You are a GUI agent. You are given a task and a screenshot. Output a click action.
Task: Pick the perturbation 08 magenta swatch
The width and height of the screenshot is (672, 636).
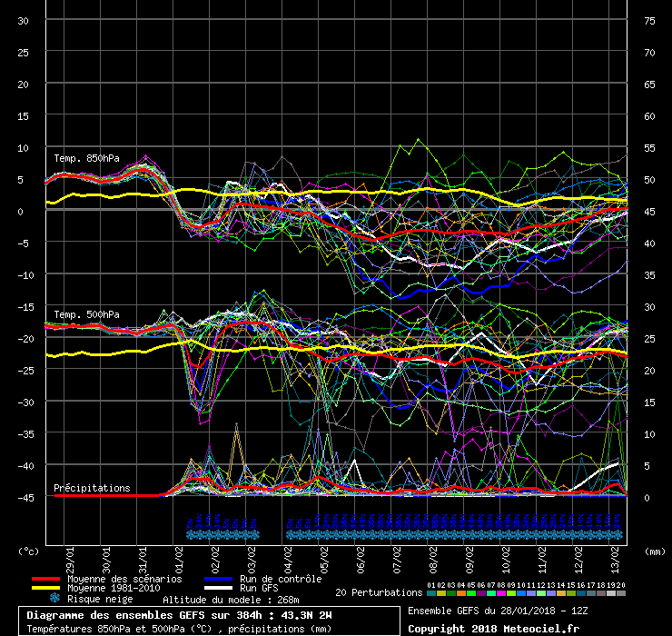(501, 593)
